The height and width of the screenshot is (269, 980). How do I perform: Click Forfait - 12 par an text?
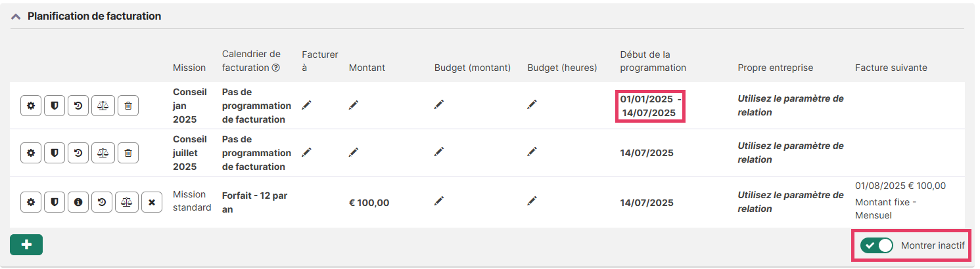click(x=255, y=202)
